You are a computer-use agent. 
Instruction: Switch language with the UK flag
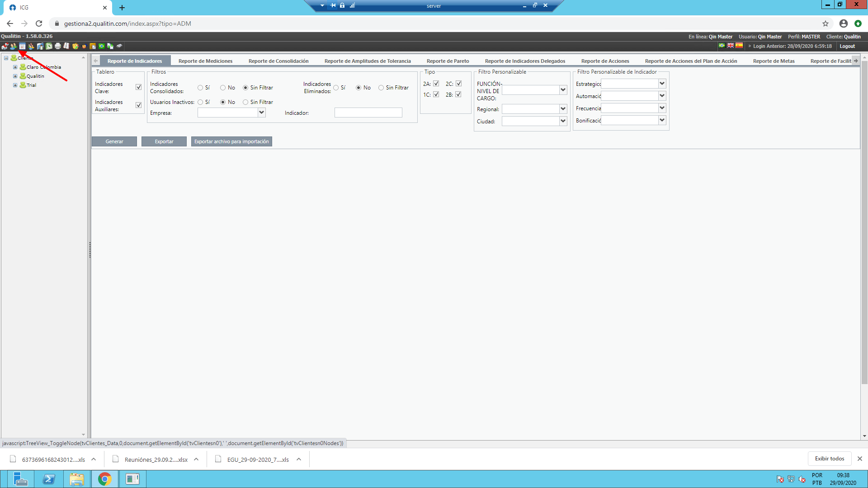(x=731, y=46)
